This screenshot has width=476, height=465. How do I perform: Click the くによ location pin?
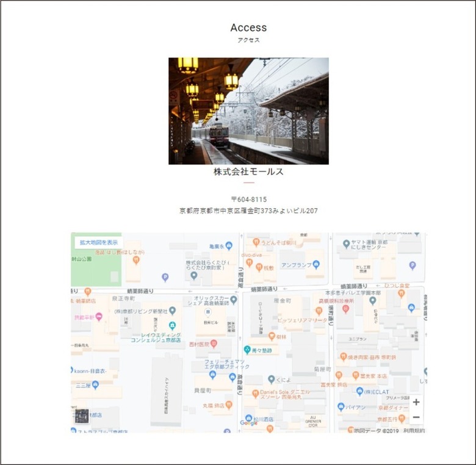(272, 379)
